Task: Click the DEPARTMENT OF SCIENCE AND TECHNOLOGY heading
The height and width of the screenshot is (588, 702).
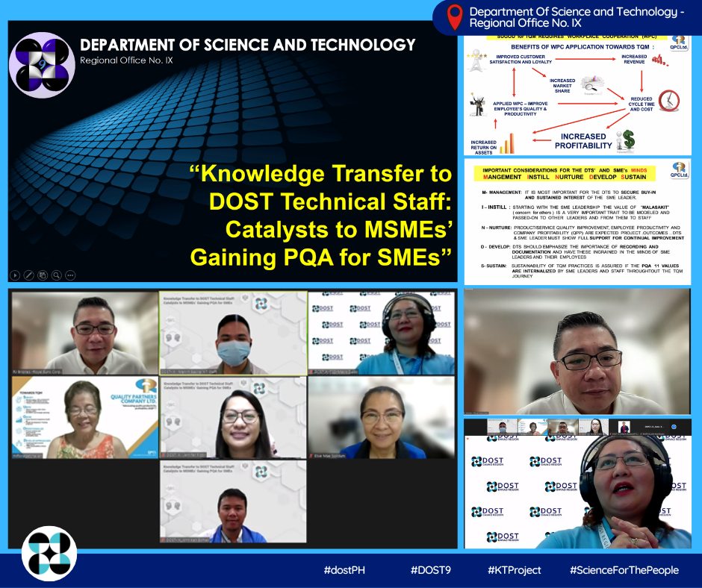Action: tap(248, 45)
